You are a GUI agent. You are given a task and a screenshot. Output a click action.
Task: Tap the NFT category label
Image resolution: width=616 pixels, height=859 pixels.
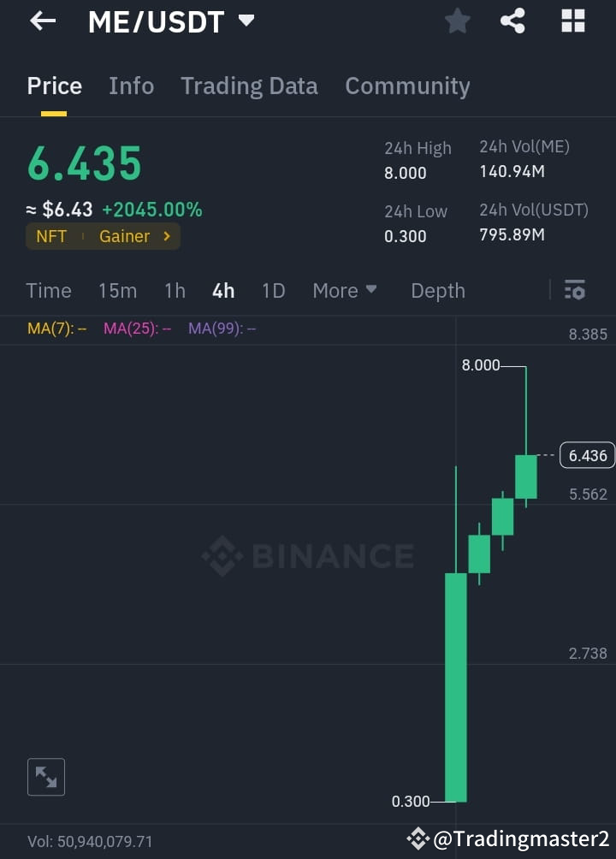pos(50,236)
